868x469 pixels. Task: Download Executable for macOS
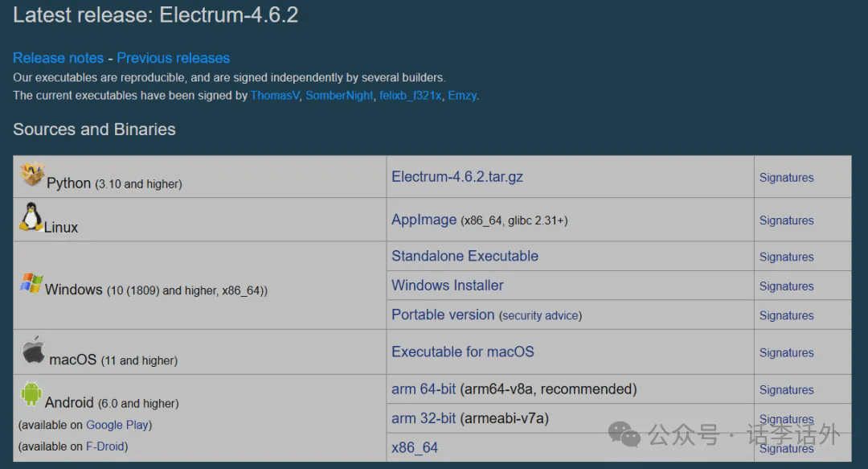click(462, 352)
